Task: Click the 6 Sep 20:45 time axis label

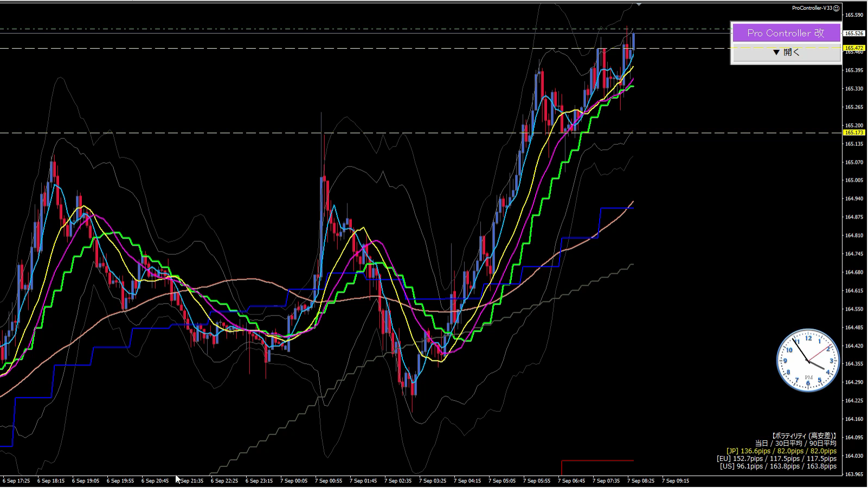Action: [155, 481]
